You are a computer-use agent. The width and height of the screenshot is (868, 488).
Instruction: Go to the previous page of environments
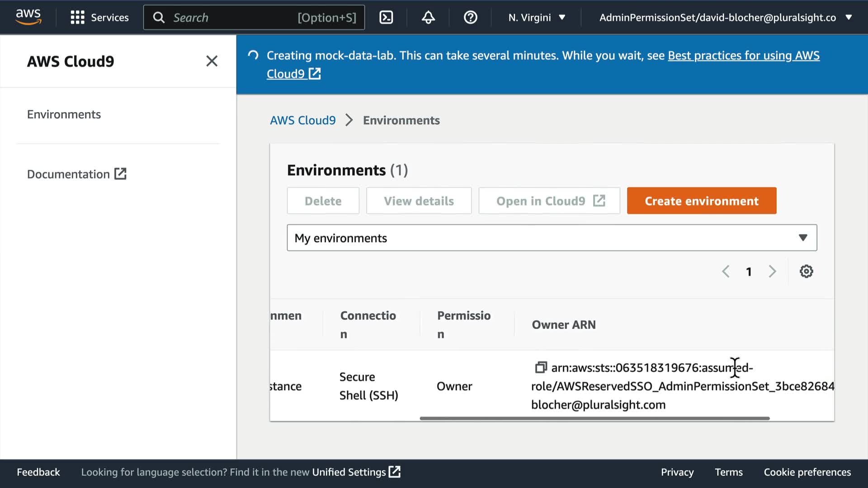point(726,272)
